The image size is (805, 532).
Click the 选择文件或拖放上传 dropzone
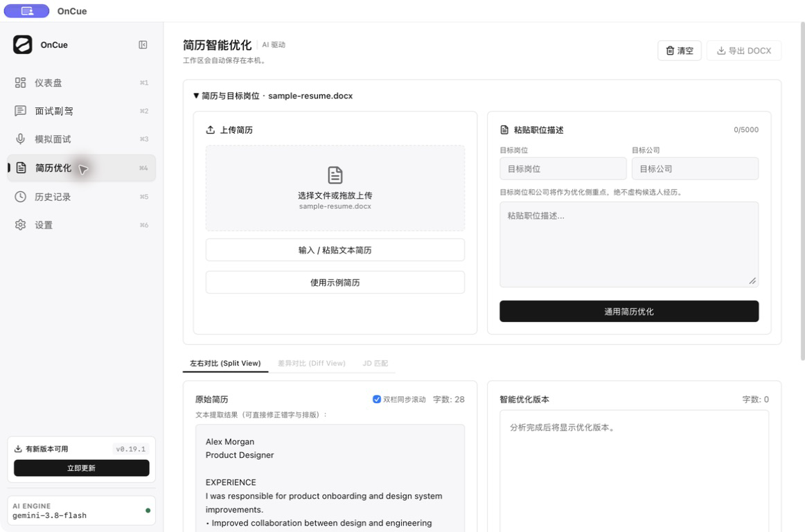[x=335, y=188]
